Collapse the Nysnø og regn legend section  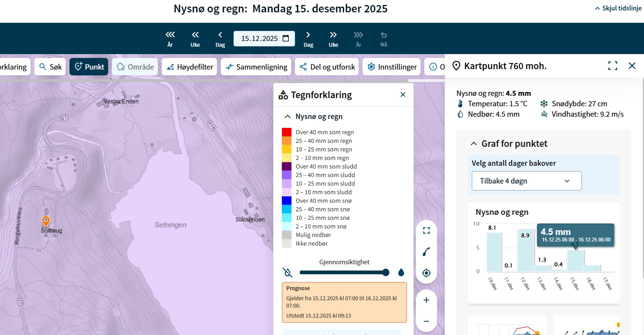pyautogui.click(x=288, y=117)
